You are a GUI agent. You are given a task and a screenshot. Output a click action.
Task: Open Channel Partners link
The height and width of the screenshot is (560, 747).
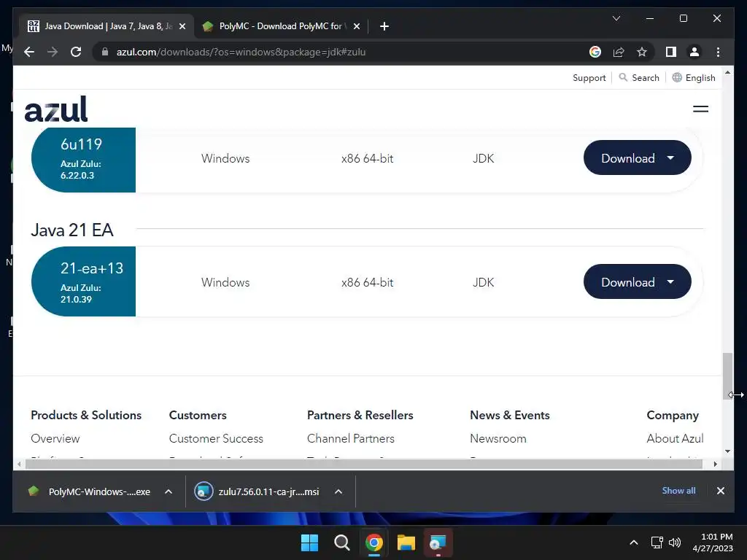point(351,438)
